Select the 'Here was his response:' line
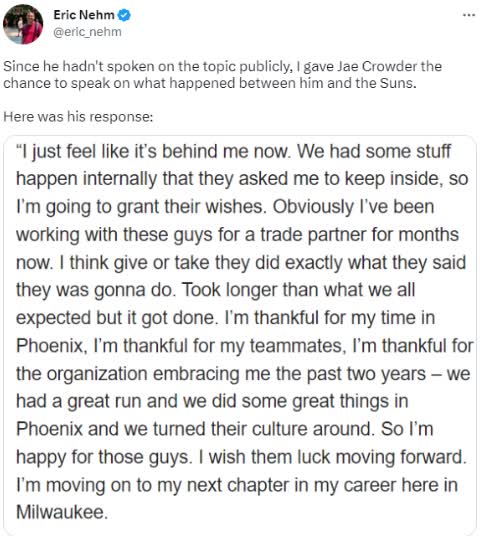480x536 pixels. 78,117
